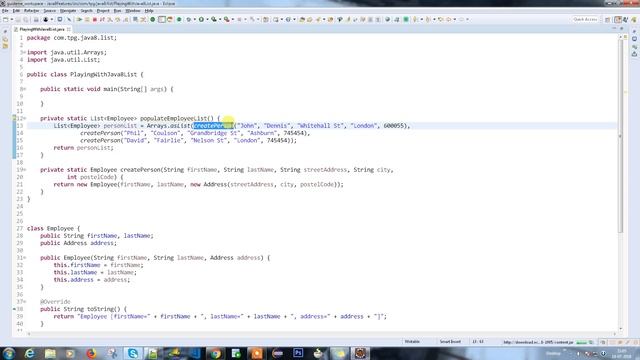
Task: Click the Suspend debug toolbar icon
Action: tap(87, 20)
